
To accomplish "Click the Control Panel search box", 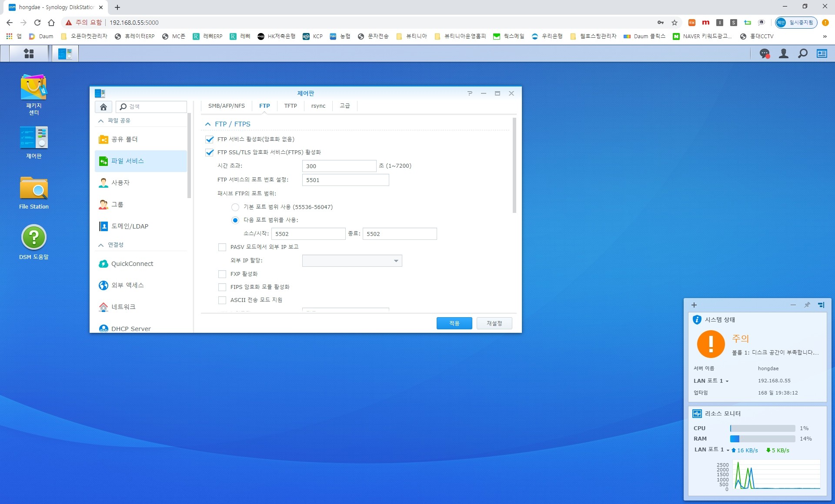I will 151,107.
